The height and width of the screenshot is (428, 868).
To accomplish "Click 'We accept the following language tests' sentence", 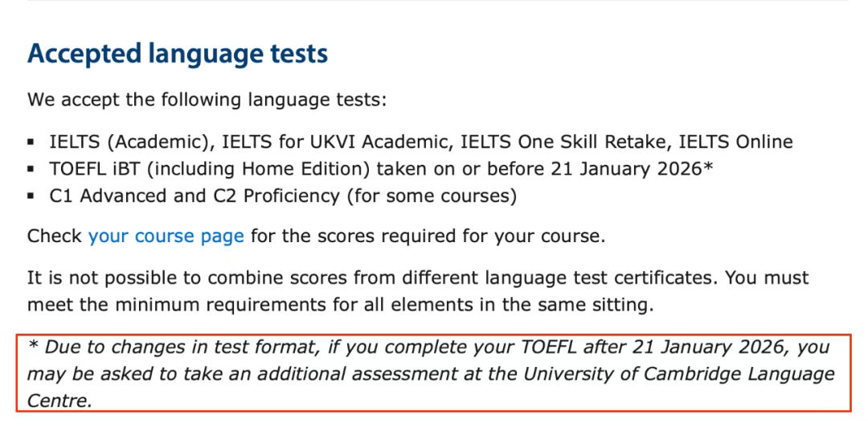I will (207, 101).
